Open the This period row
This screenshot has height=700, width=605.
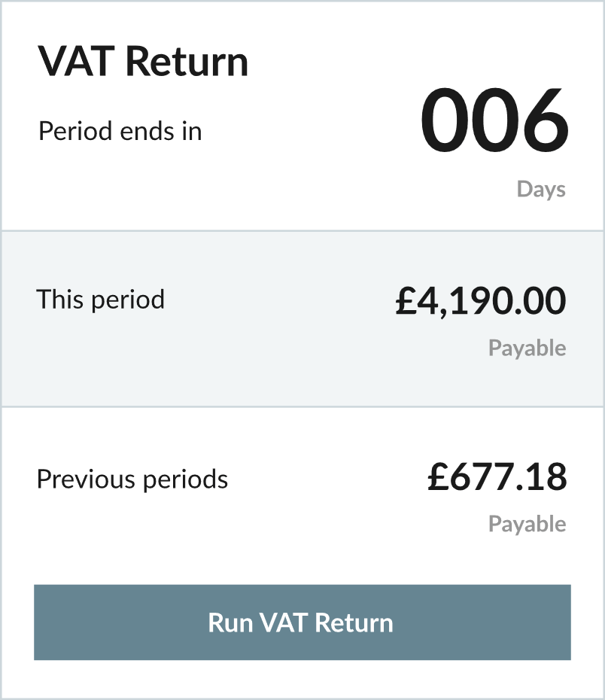click(302, 318)
